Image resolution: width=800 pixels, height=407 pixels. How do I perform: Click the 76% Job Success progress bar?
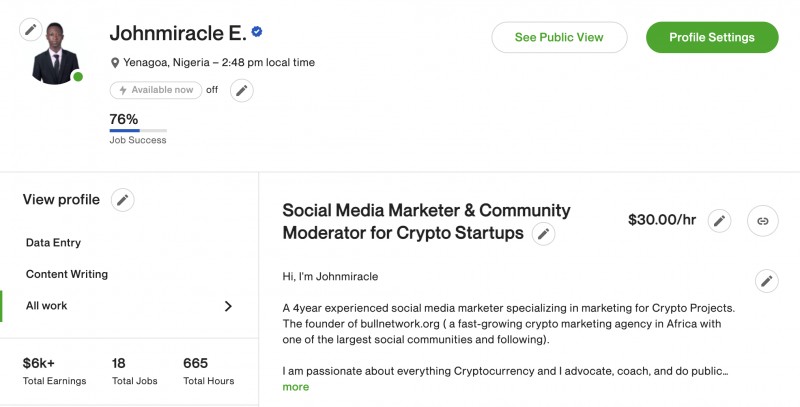138,130
